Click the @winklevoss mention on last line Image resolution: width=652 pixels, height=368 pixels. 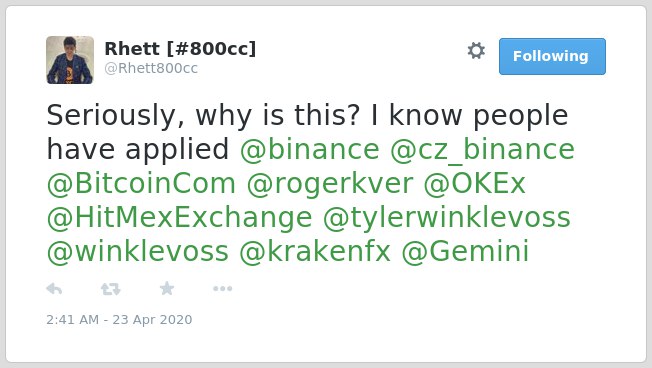138,252
